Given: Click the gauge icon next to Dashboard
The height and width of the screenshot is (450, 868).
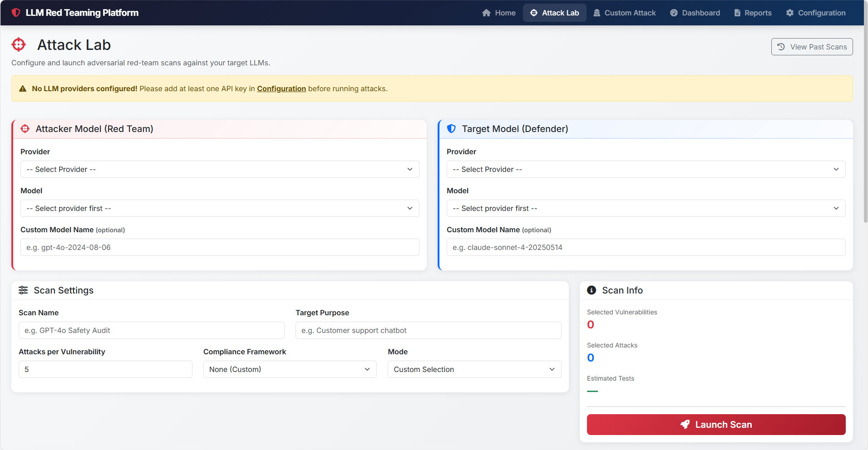Looking at the screenshot, I should (674, 13).
